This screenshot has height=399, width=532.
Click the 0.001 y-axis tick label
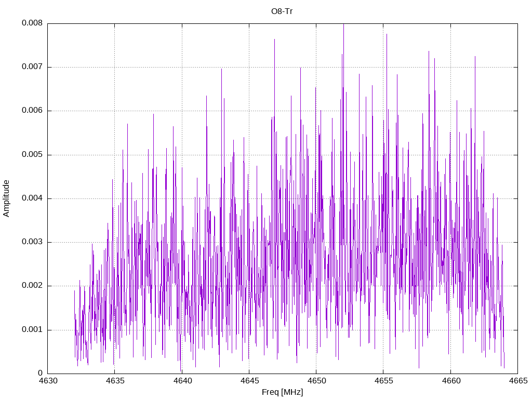click(x=32, y=330)
